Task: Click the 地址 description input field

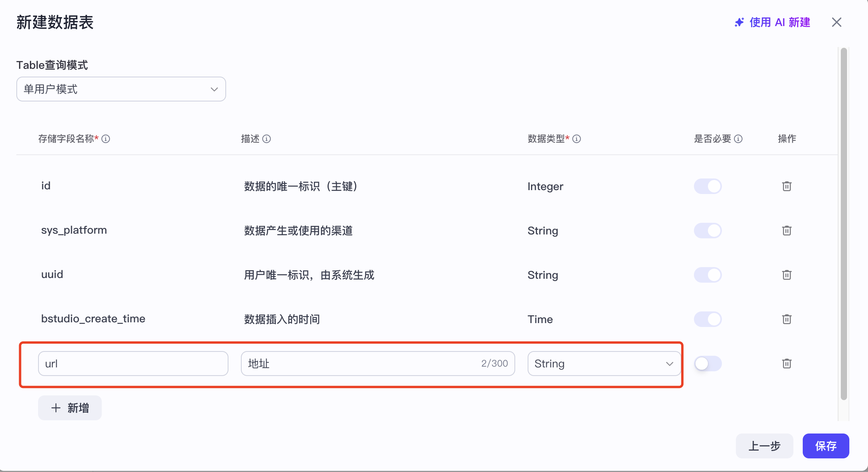Action: (361, 364)
